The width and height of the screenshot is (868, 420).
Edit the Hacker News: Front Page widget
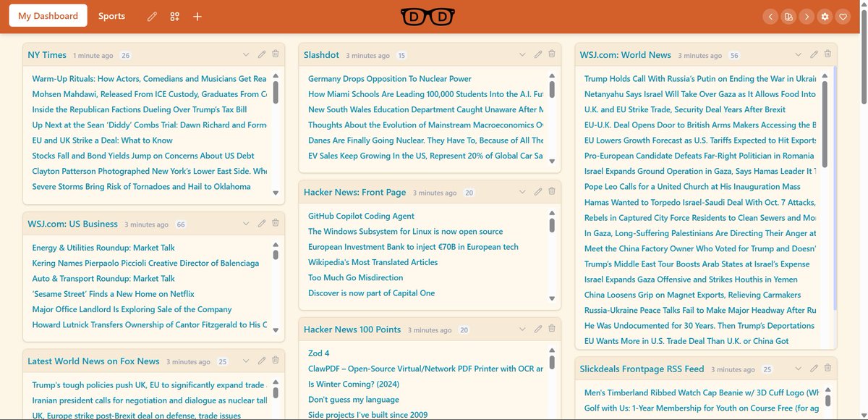point(538,192)
